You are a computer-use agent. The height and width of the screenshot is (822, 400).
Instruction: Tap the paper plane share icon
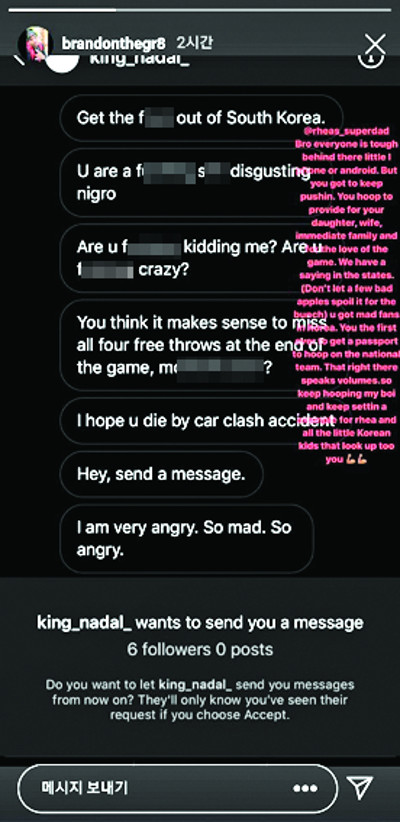(361, 787)
